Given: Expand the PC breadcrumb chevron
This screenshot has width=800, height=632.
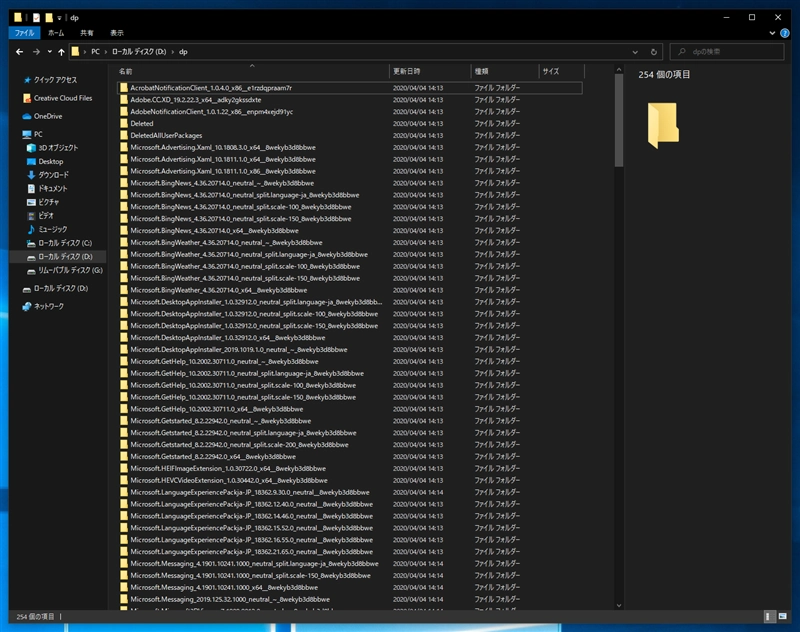Looking at the screenshot, I should click(x=106, y=52).
